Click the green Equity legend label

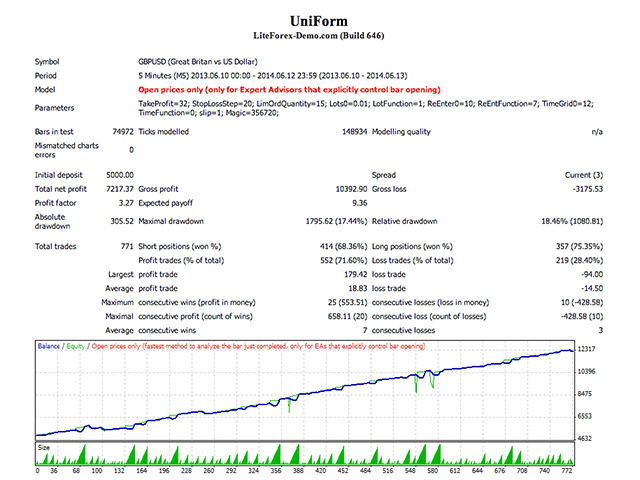pos(76,346)
